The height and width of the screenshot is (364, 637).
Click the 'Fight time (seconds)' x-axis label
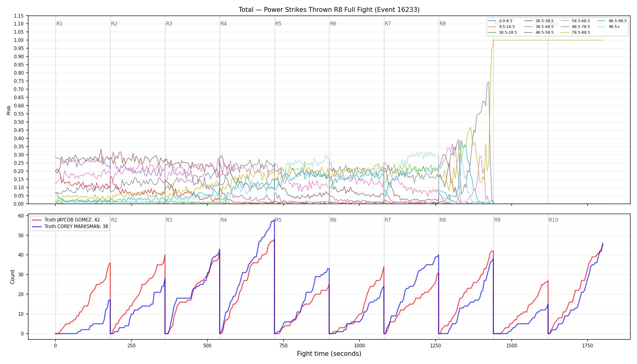pos(329,354)
